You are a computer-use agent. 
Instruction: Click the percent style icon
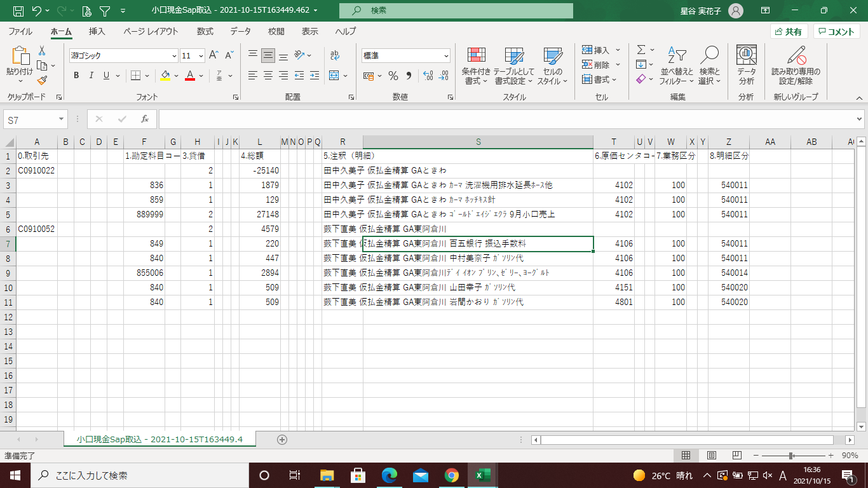coord(393,76)
